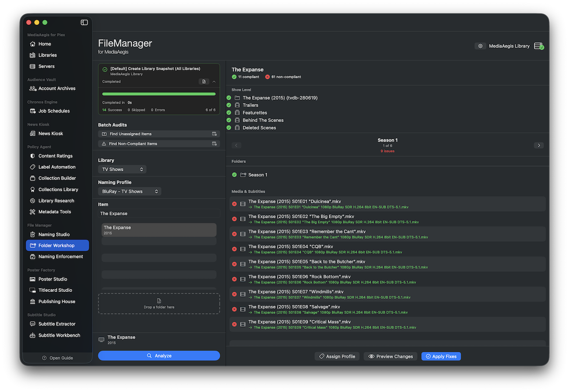This screenshot has width=569, height=392.
Task: Click the Subtitle Extractor icon
Action: point(33,324)
